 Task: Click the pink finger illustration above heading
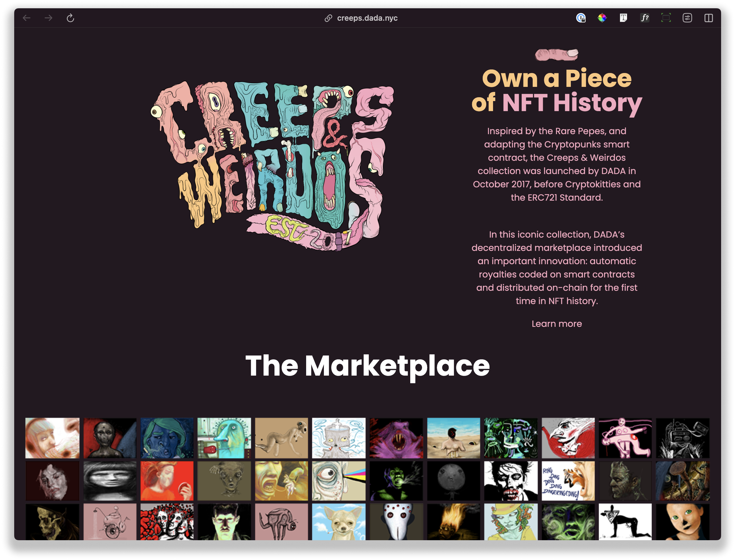tap(557, 54)
